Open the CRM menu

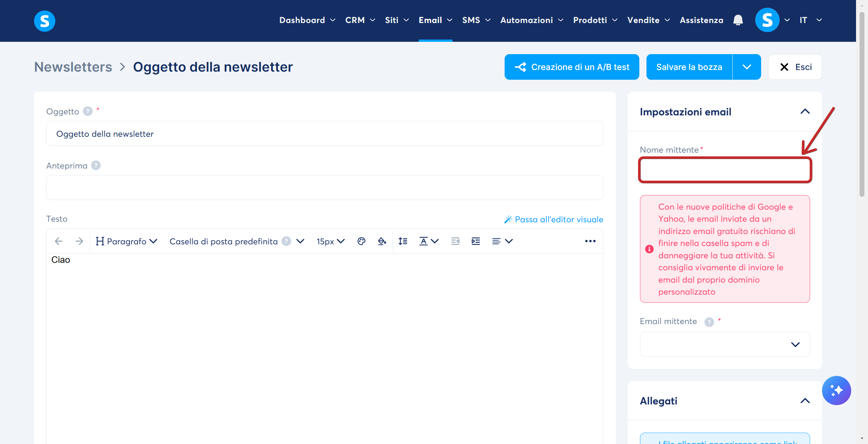coord(360,20)
